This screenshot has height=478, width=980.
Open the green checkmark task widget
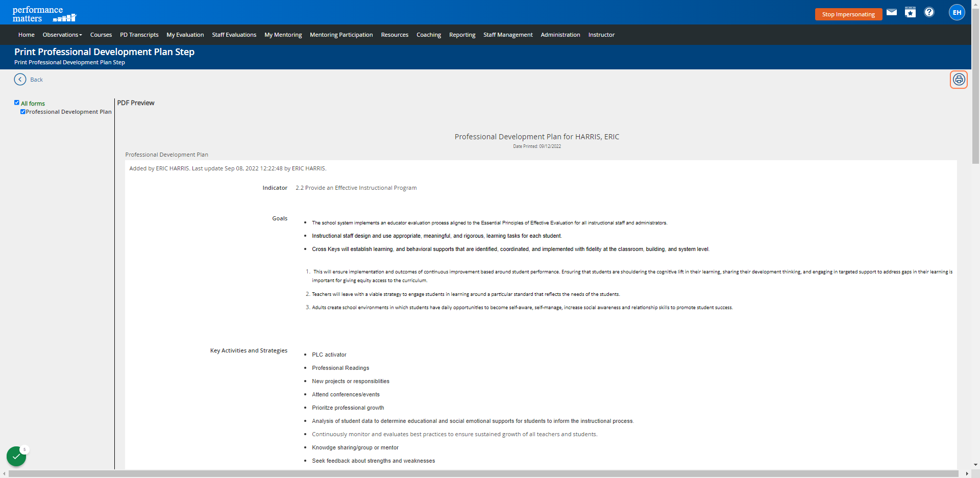point(16,456)
